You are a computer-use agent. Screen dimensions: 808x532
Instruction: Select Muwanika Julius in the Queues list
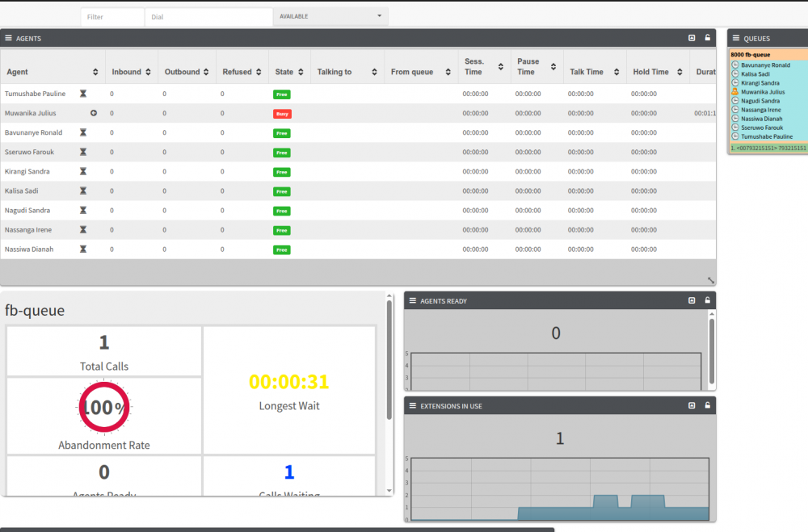[x=762, y=92]
